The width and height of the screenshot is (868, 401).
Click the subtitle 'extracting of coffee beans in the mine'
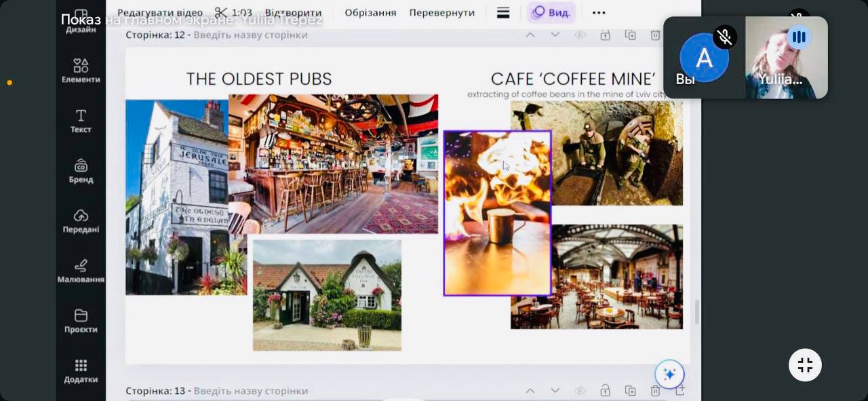(568, 94)
